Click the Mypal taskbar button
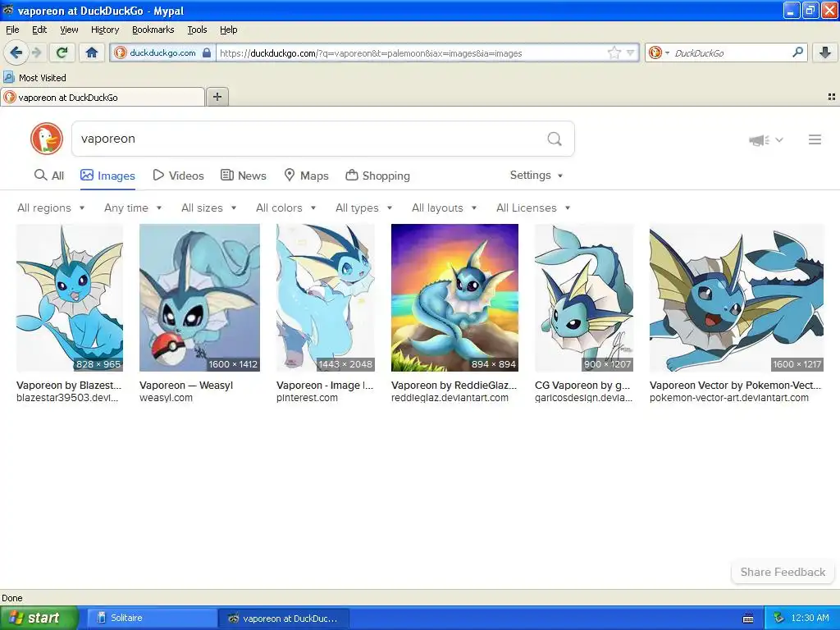Viewport: 840px width, 630px height. coord(284,619)
